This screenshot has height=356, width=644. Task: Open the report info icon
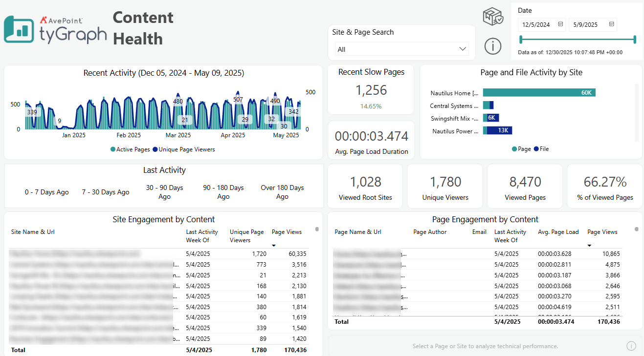[x=492, y=46]
